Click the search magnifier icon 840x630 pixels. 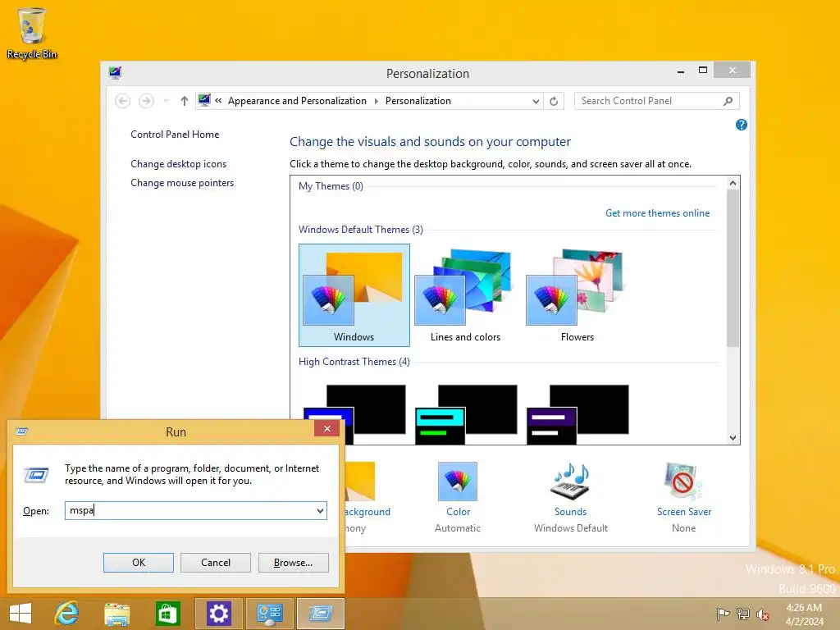(x=728, y=101)
